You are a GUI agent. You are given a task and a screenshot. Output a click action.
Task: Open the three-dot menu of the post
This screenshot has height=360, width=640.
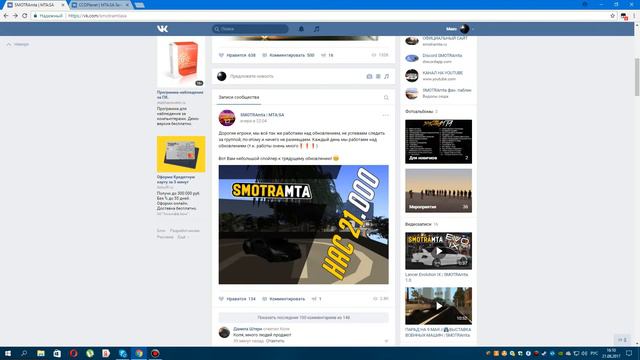386,115
